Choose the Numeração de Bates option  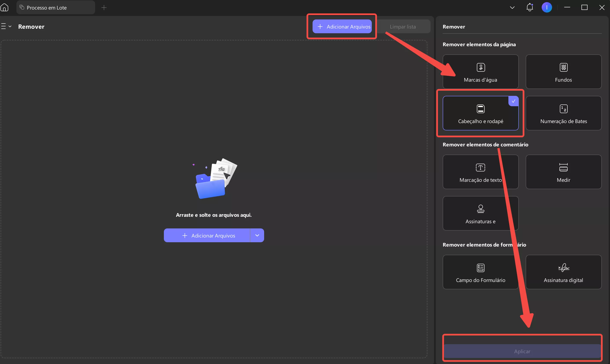click(563, 113)
